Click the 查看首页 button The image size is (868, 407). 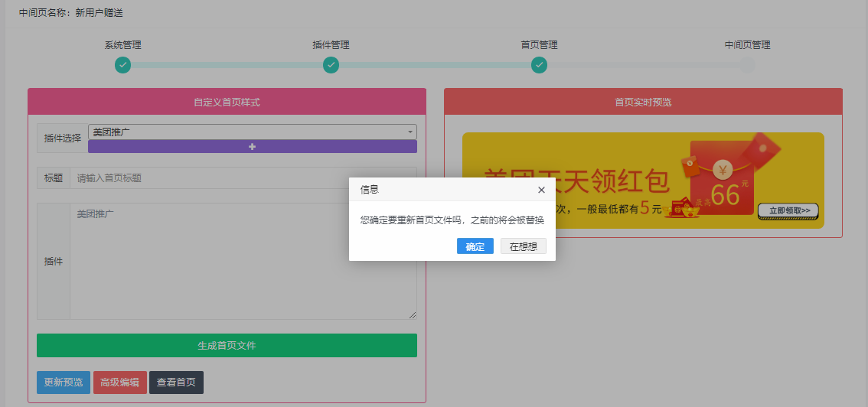tap(177, 383)
